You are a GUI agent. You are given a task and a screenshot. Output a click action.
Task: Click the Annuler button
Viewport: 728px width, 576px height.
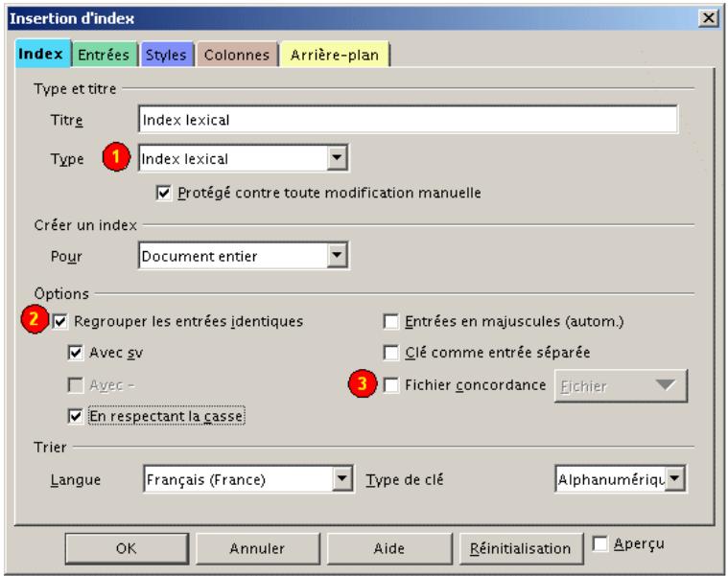[x=258, y=548]
